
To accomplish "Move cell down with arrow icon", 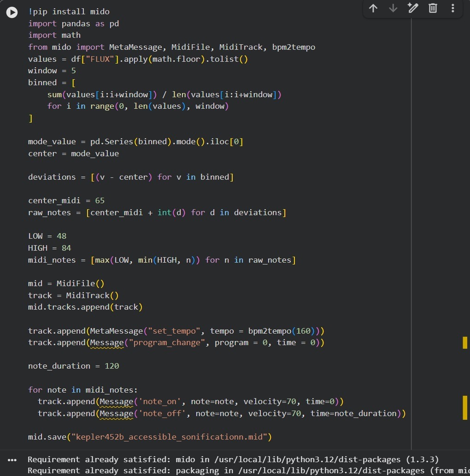I will pyautogui.click(x=393, y=8).
